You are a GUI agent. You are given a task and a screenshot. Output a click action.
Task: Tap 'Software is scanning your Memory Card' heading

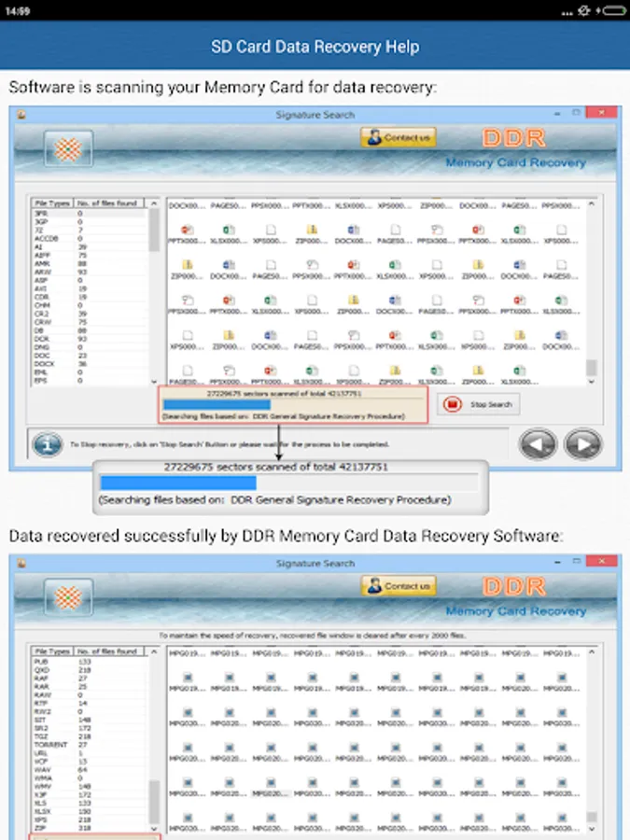(x=223, y=88)
